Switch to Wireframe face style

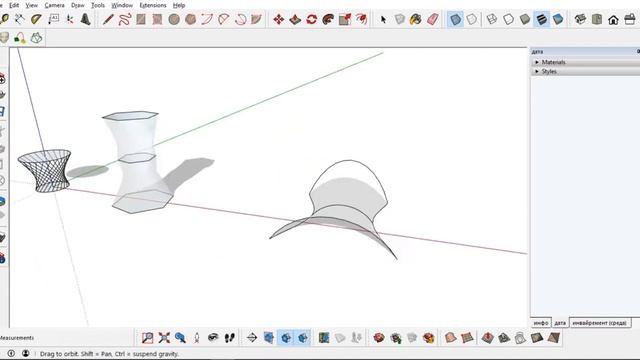click(492, 19)
